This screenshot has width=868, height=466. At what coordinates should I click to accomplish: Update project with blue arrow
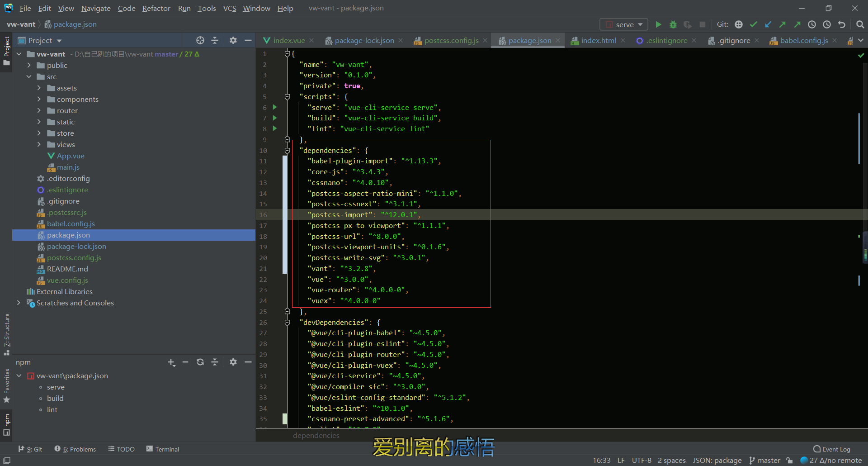click(768, 24)
